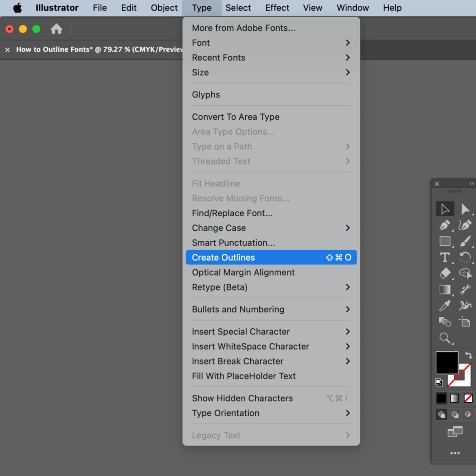Open the View menu
The image size is (476, 476).
pyautogui.click(x=312, y=8)
